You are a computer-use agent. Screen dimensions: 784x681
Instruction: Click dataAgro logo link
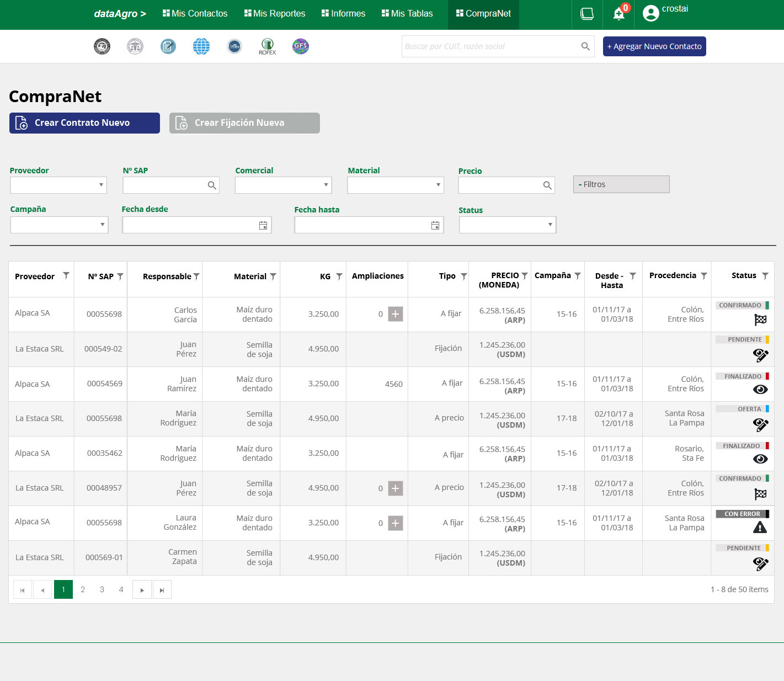120,14
